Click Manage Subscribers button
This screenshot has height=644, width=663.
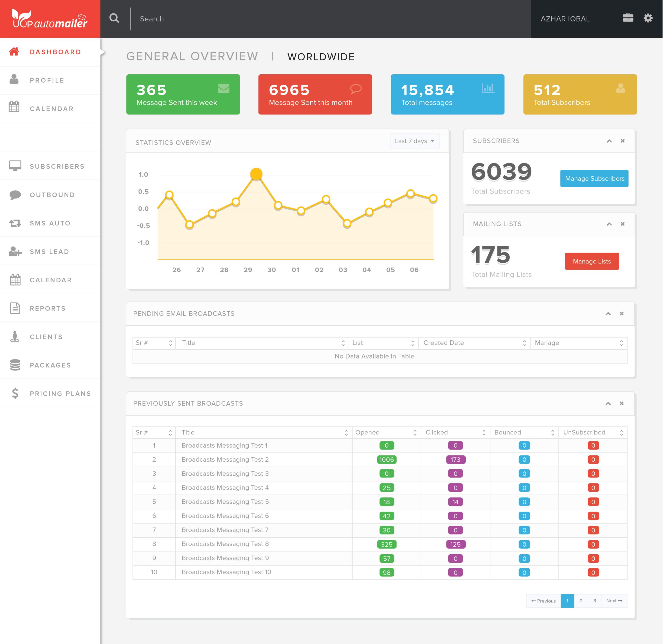(x=594, y=178)
